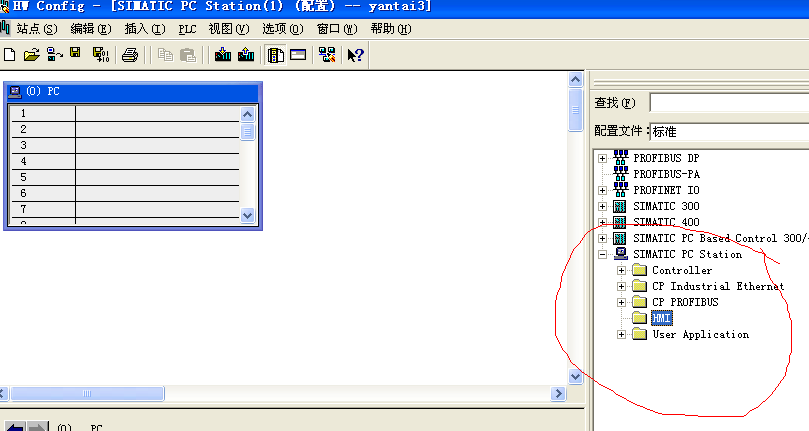The height and width of the screenshot is (431, 809).
Task: Open the 配置文件 profile combo box
Action: (729, 132)
